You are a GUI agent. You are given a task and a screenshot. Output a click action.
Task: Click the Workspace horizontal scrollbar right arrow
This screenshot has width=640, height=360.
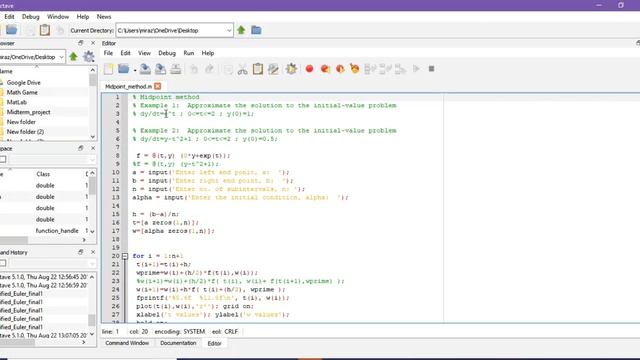pos(84,240)
